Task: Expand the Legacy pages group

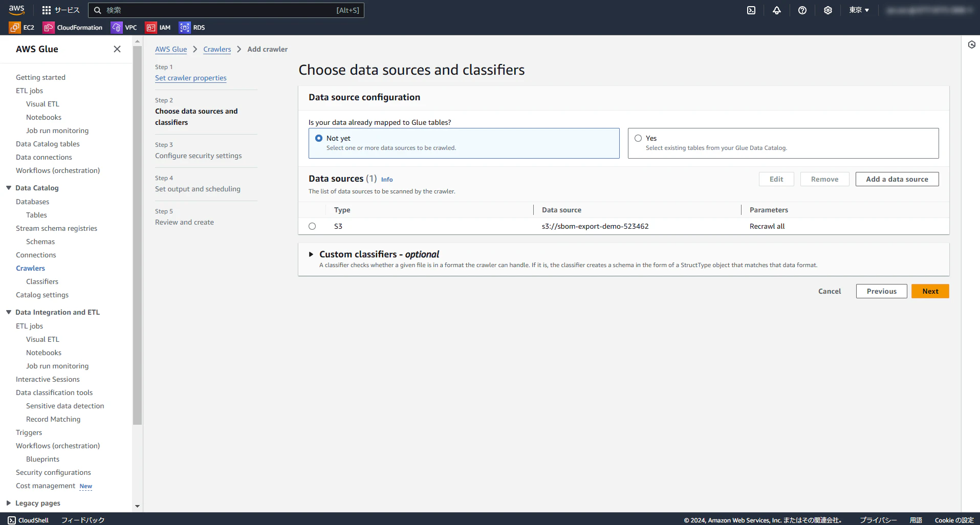Action: [x=9, y=503]
